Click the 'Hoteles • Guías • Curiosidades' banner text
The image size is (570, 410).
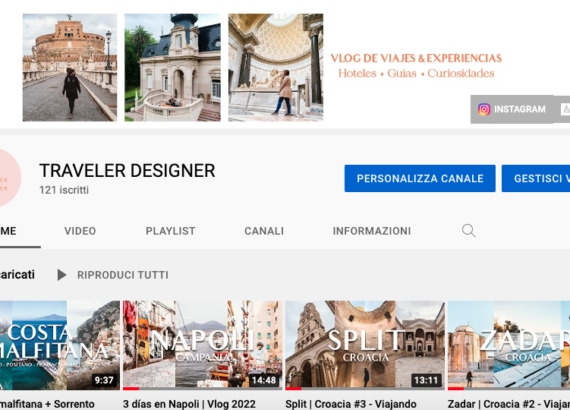point(416,73)
